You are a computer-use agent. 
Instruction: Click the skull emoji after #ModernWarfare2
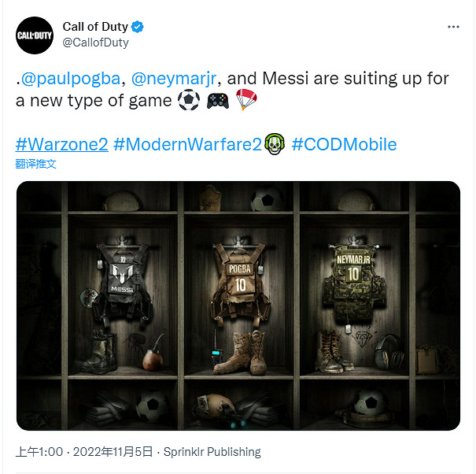[274, 145]
